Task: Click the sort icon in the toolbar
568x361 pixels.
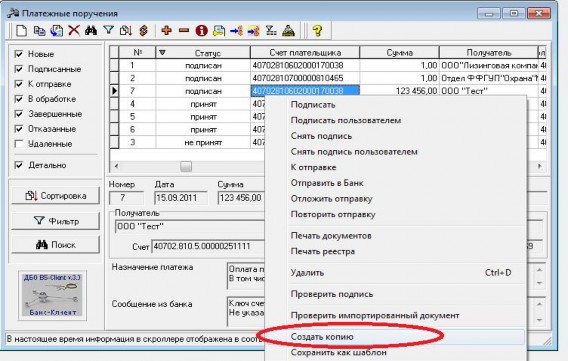Action: [x=126, y=31]
